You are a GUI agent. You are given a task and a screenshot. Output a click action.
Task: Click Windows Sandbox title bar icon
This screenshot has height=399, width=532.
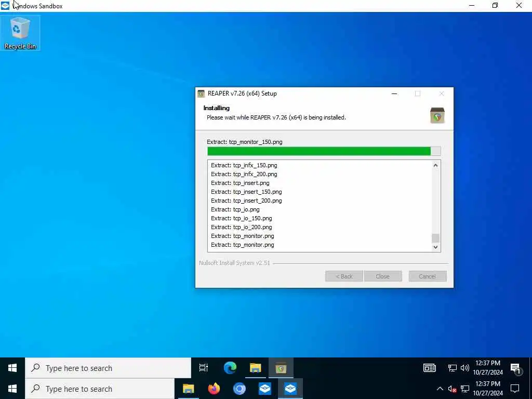click(5, 6)
